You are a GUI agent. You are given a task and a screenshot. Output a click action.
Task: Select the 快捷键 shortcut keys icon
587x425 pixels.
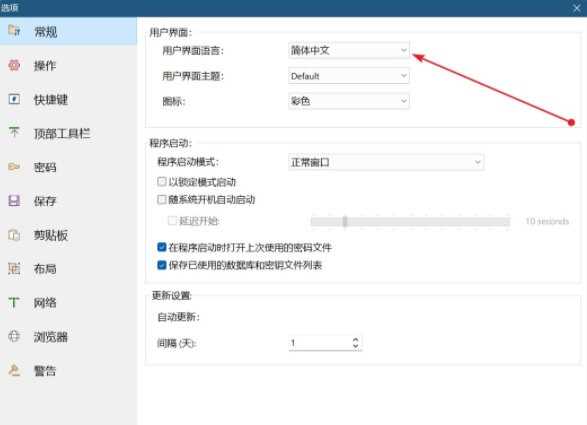click(x=14, y=99)
